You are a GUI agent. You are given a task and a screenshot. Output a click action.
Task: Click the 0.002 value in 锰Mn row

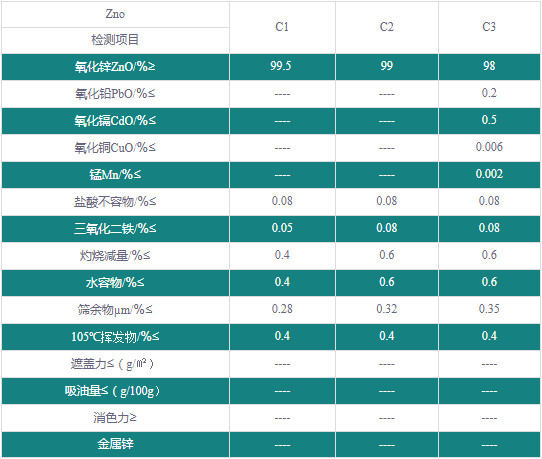click(x=489, y=174)
